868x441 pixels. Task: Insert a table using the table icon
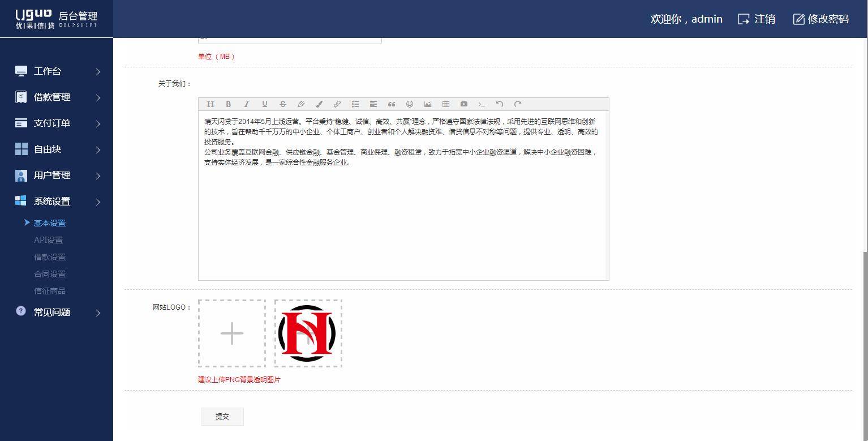445,104
